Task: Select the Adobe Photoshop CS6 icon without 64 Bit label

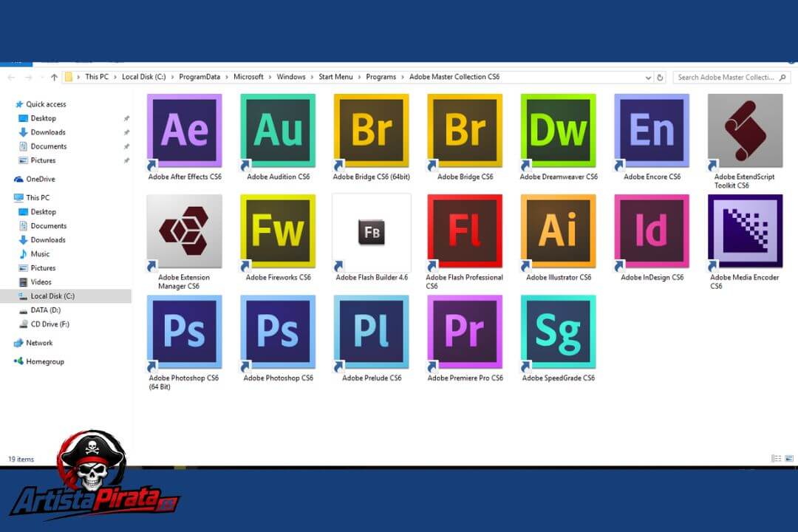Action: pyautogui.click(x=278, y=332)
